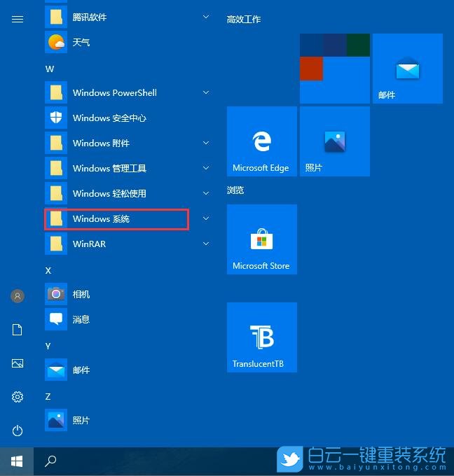Click chevron next to Windows 轻松使用
The width and height of the screenshot is (454, 476).
206,193
